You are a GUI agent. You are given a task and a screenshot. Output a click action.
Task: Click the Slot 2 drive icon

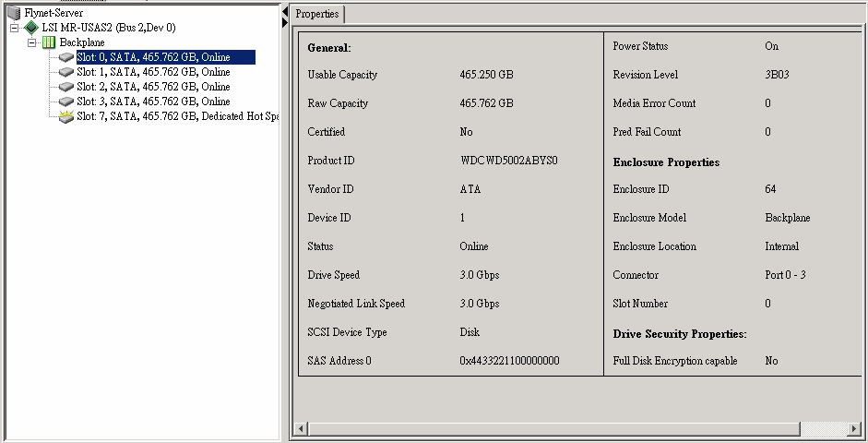point(66,87)
